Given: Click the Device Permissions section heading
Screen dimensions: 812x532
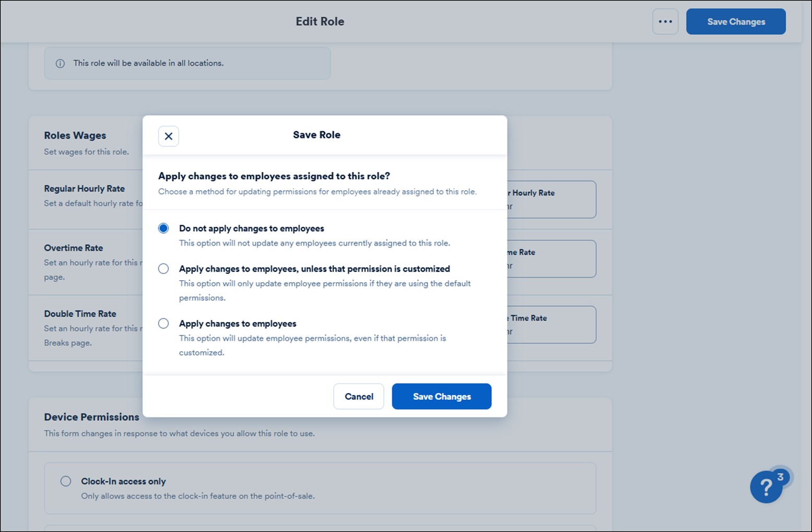Looking at the screenshot, I should tap(91, 417).
